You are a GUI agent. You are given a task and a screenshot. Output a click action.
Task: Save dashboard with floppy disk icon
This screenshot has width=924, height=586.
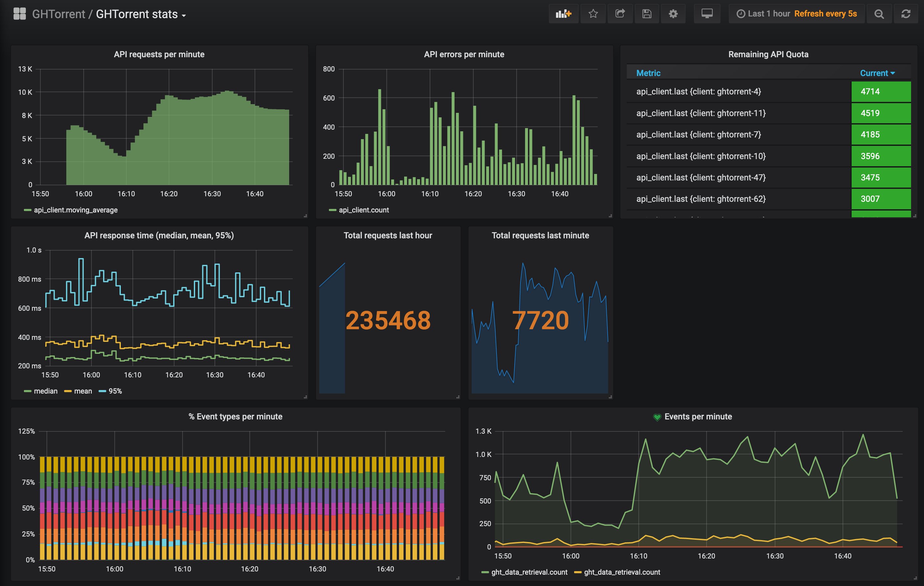(646, 14)
